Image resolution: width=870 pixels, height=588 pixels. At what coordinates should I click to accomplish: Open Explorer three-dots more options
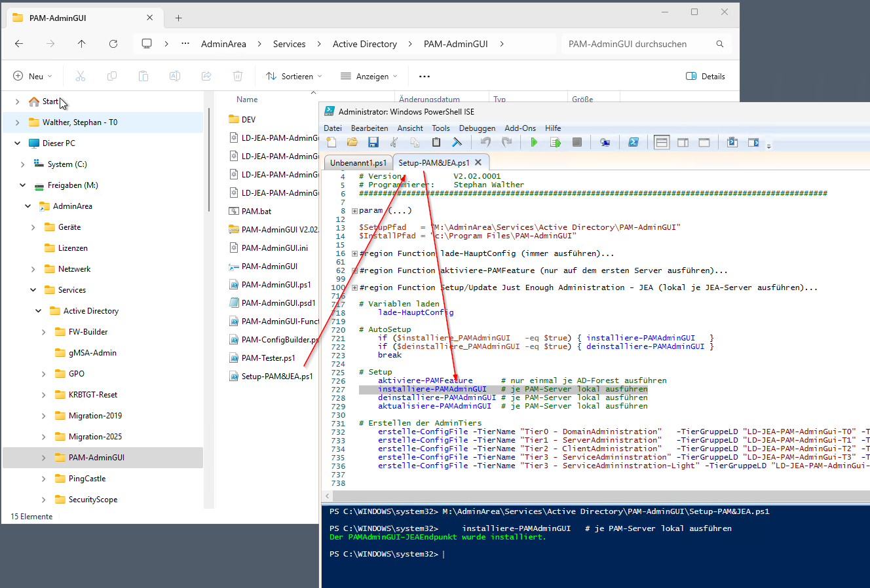click(x=425, y=76)
